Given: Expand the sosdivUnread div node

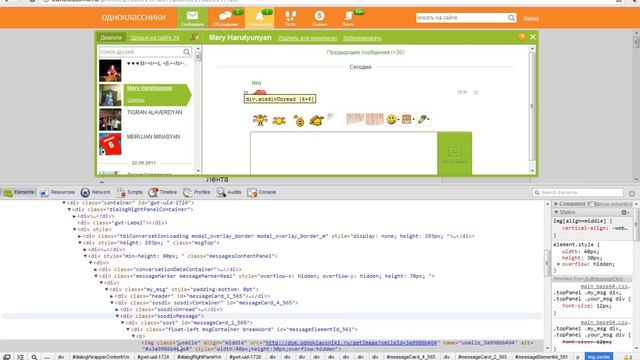Looking at the screenshot, I should pyautogui.click(x=117, y=309).
